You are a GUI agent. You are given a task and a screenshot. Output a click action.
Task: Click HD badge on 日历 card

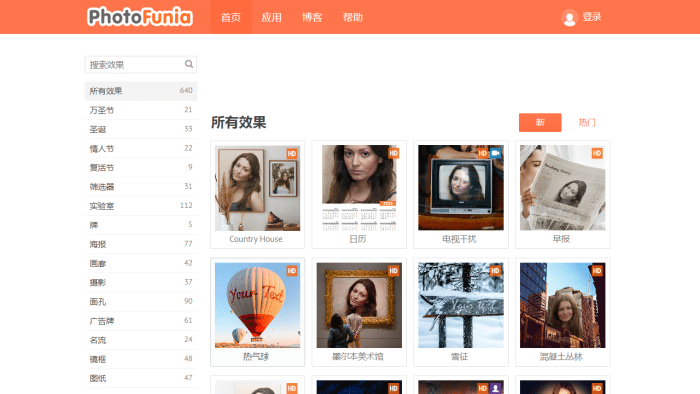click(393, 153)
